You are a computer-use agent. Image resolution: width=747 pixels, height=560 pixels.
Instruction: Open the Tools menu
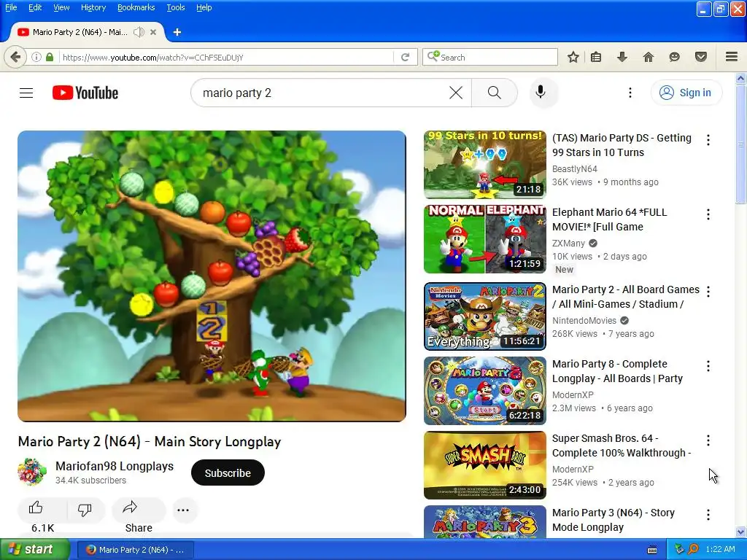tap(175, 7)
